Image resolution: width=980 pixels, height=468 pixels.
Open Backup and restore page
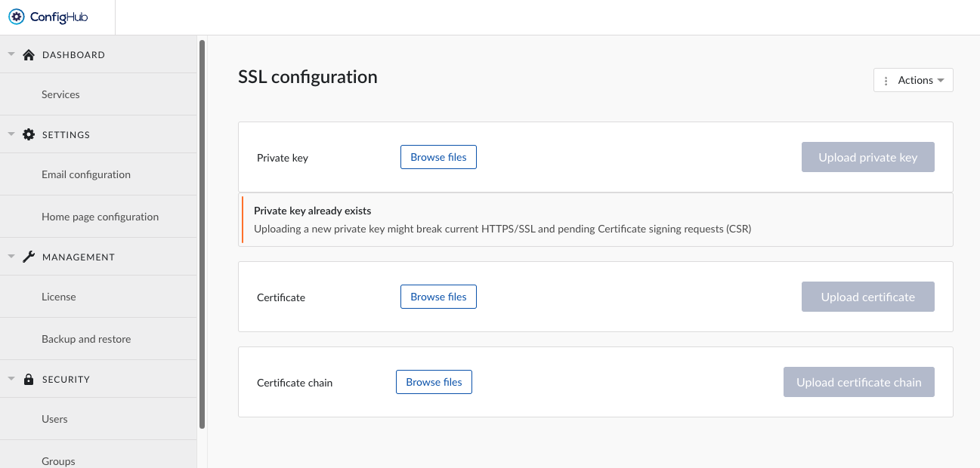point(86,340)
